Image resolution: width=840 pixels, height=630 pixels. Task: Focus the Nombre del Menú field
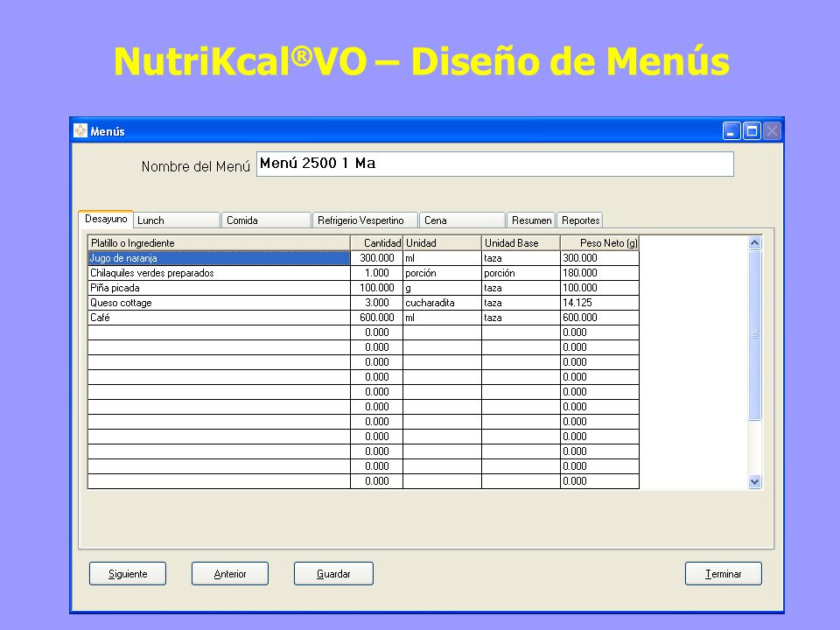click(x=495, y=164)
